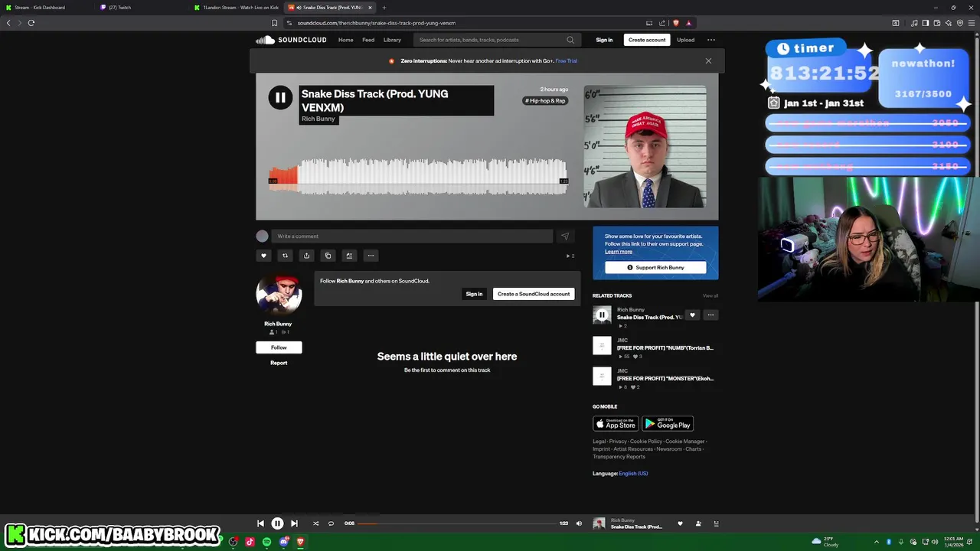Jump to a point in the track waveform
Image resolution: width=980 pixels, height=551 pixels.
click(x=417, y=175)
